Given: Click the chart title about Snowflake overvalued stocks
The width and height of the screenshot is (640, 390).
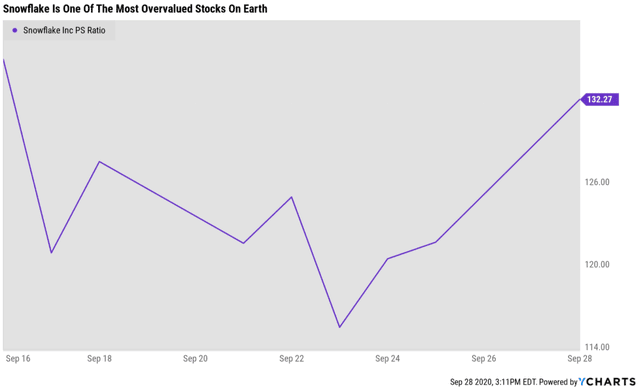Looking at the screenshot, I should pyautogui.click(x=135, y=9).
